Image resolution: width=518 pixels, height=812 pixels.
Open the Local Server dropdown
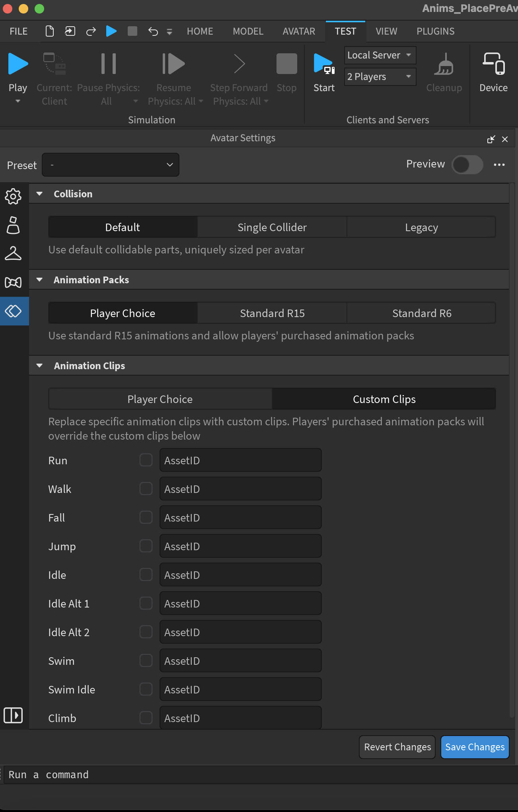(380, 55)
